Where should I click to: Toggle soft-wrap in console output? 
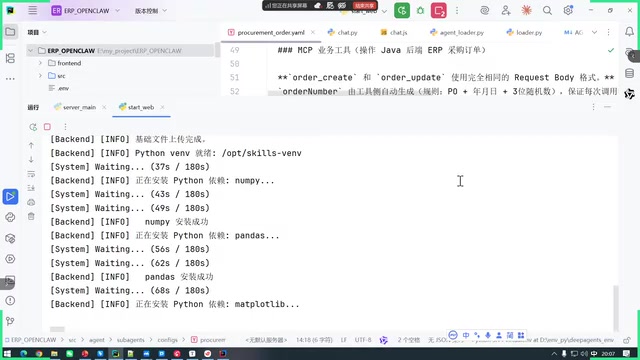point(31,174)
